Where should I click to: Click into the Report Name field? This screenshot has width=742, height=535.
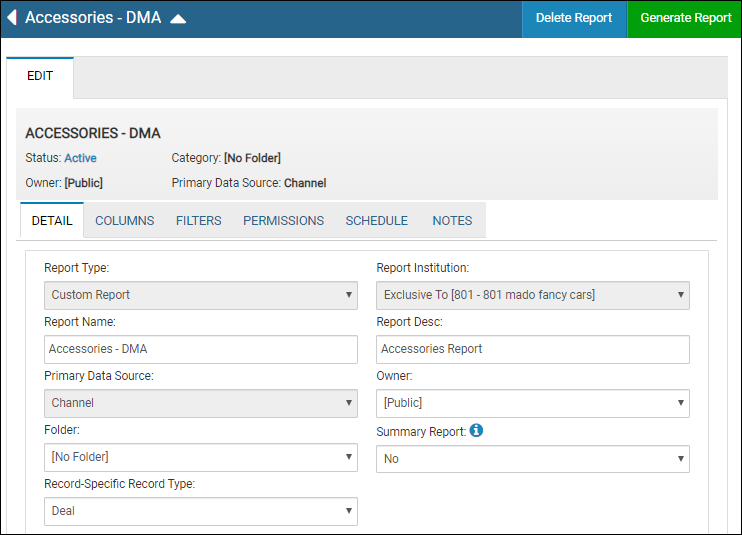pyautogui.click(x=201, y=349)
